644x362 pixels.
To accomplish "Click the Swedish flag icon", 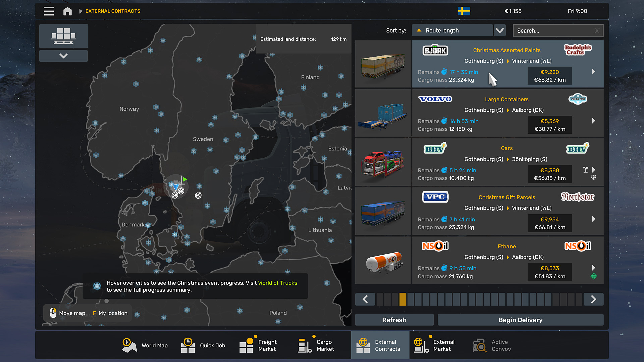I will (464, 11).
